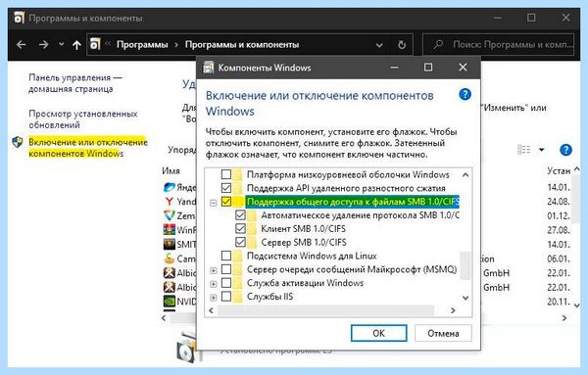This screenshot has height=375, width=588.
Task: Maximize the Windows Components dialog
Action: [x=428, y=68]
